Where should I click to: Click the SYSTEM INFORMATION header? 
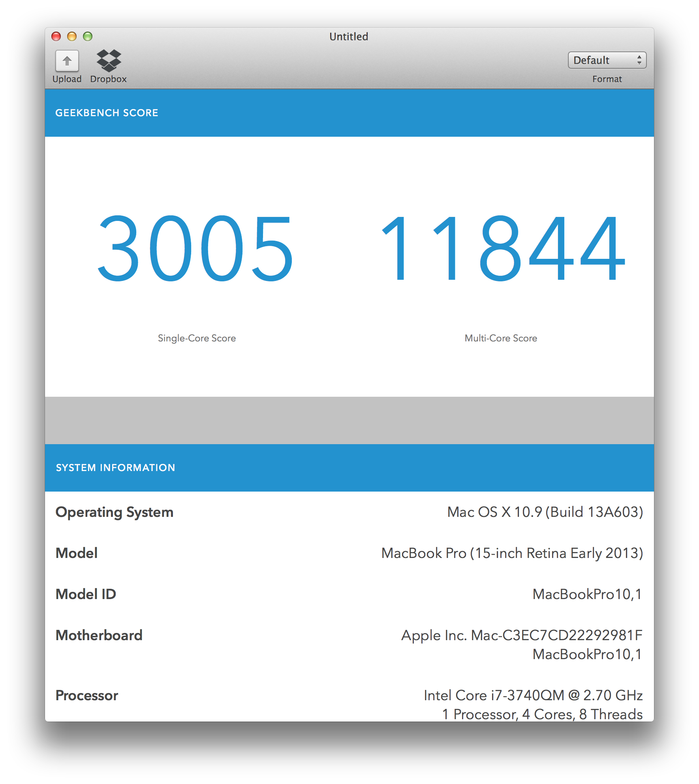115,468
